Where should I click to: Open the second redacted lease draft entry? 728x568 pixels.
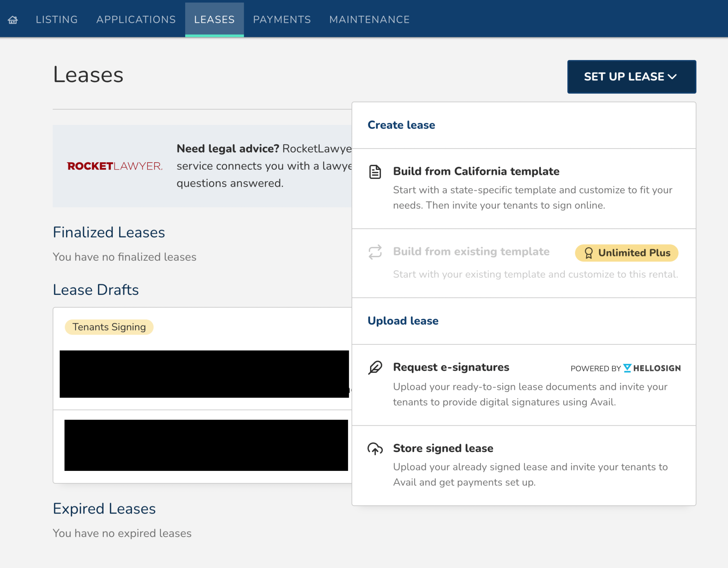(206, 445)
